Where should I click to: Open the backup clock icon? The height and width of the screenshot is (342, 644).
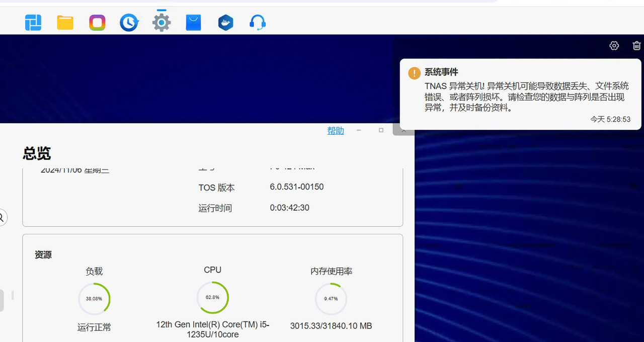(x=129, y=23)
